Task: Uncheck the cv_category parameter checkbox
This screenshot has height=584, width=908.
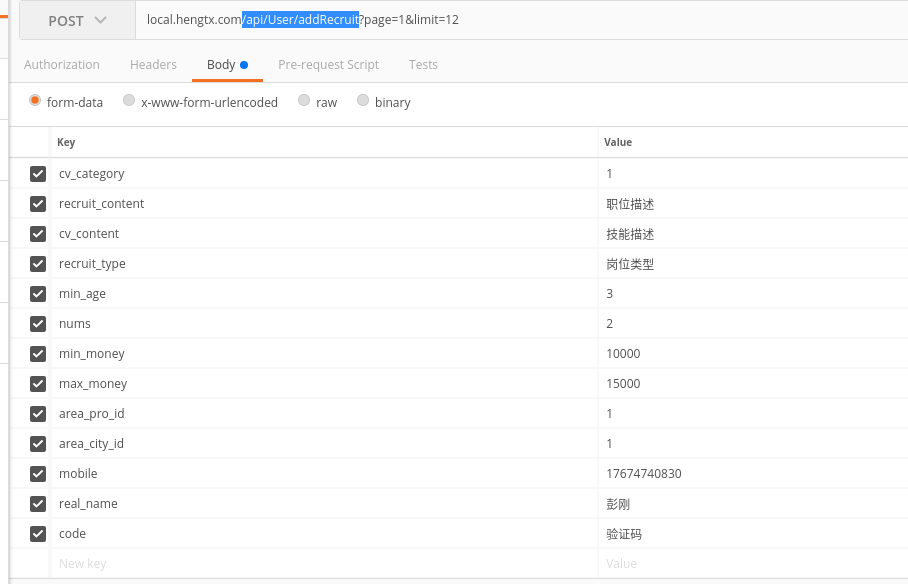Action: (x=38, y=174)
